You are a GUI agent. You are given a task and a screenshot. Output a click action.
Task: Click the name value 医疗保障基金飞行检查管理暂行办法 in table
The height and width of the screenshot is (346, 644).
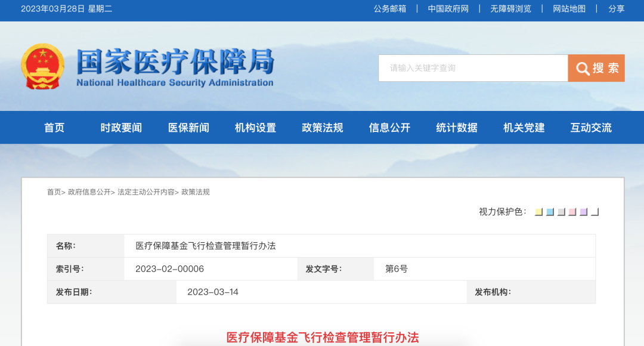click(205, 246)
